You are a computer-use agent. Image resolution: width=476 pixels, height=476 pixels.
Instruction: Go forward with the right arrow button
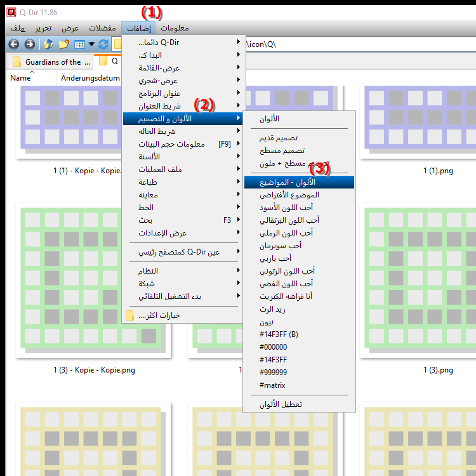click(x=29, y=44)
